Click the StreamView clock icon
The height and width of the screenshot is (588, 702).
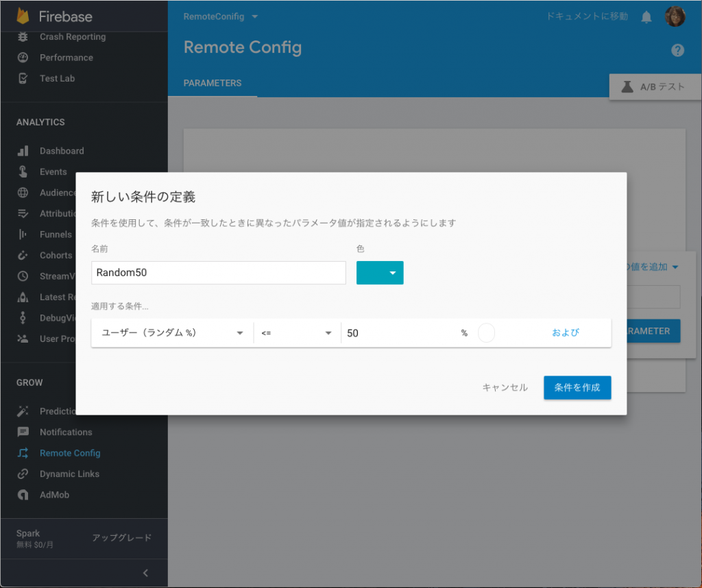click(x=23, y=276)
